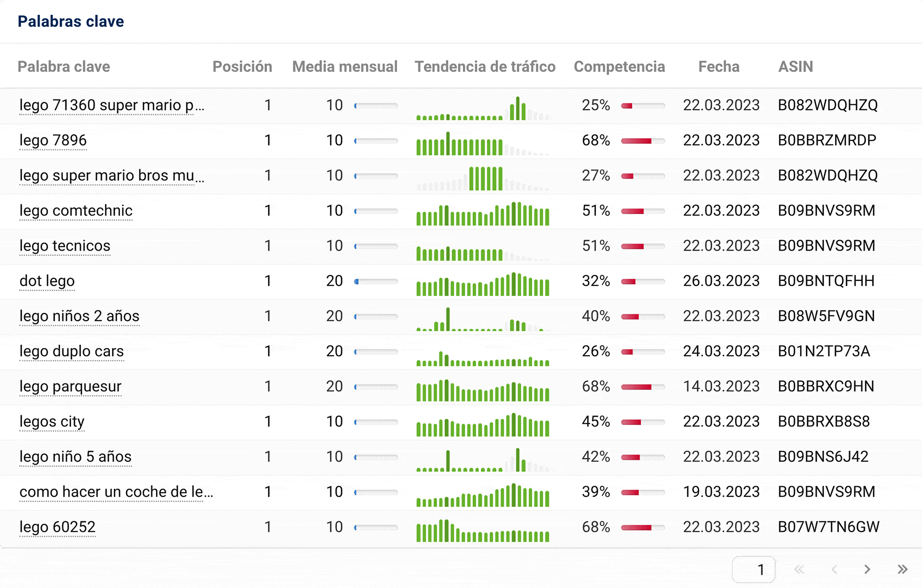Jump to last page double arrow
Screen dimensions: 922x588
(902, 569)
